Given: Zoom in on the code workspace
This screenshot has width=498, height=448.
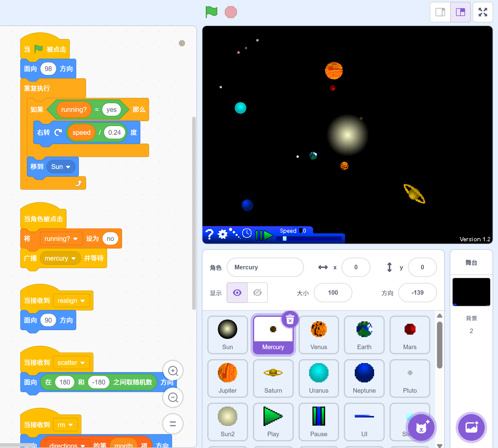Looking at the screenshot, I should 173,371.
